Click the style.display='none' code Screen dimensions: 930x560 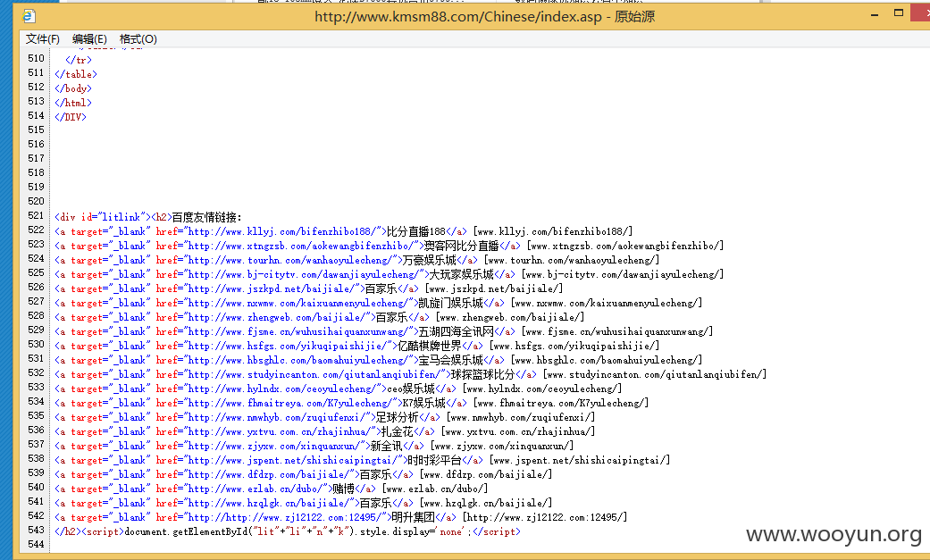coord(415,531)
